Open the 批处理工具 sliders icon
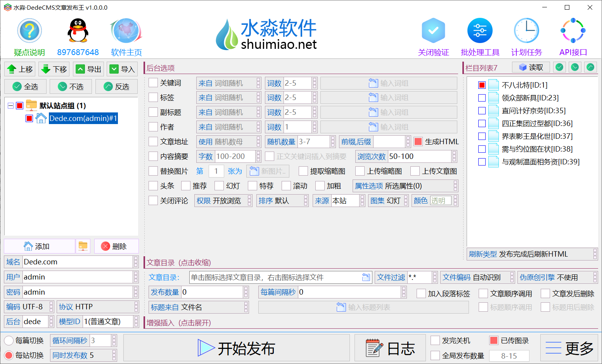Image resolution: width=602 pixels, height=364 pixels. coord(480,31)
